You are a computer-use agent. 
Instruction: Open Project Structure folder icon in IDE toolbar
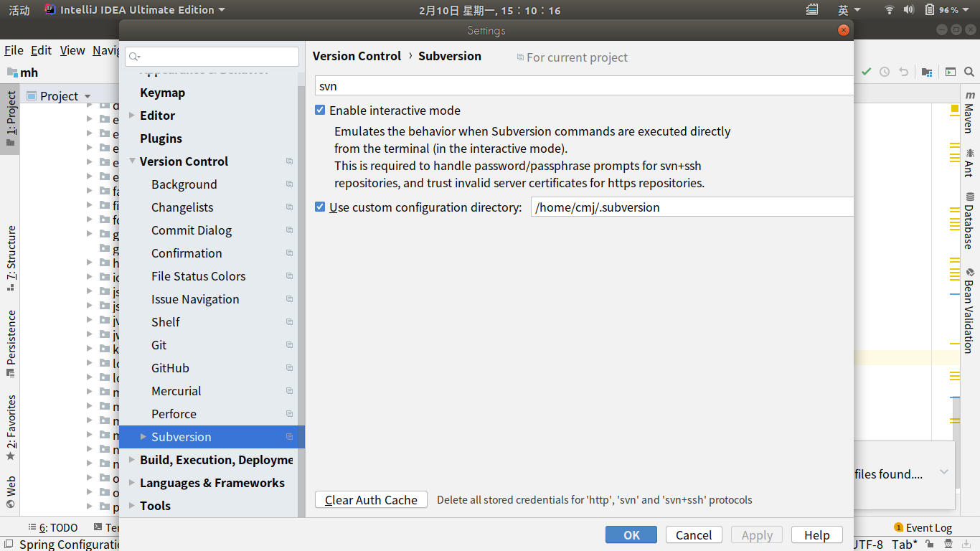pos(927,72)
